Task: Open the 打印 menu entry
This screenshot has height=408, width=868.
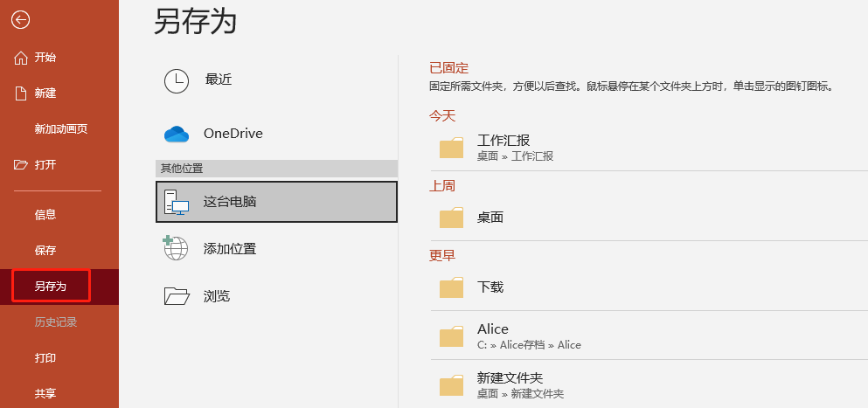Action: 45,358
